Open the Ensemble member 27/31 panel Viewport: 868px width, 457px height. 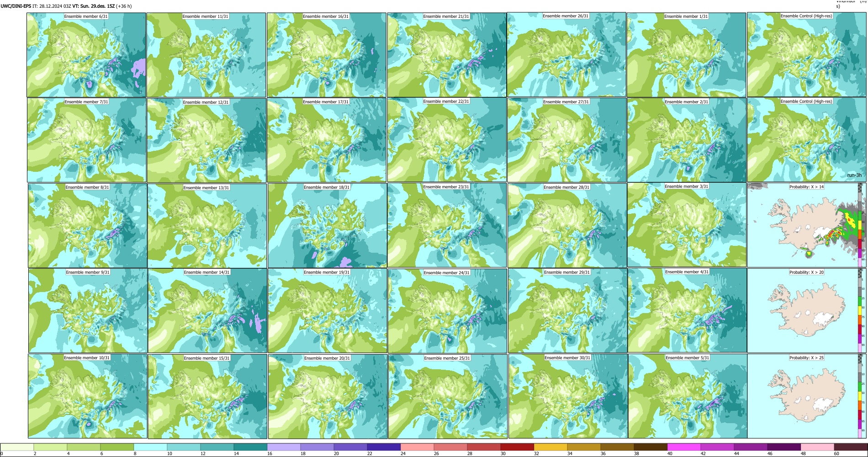(x=567, y=140)
